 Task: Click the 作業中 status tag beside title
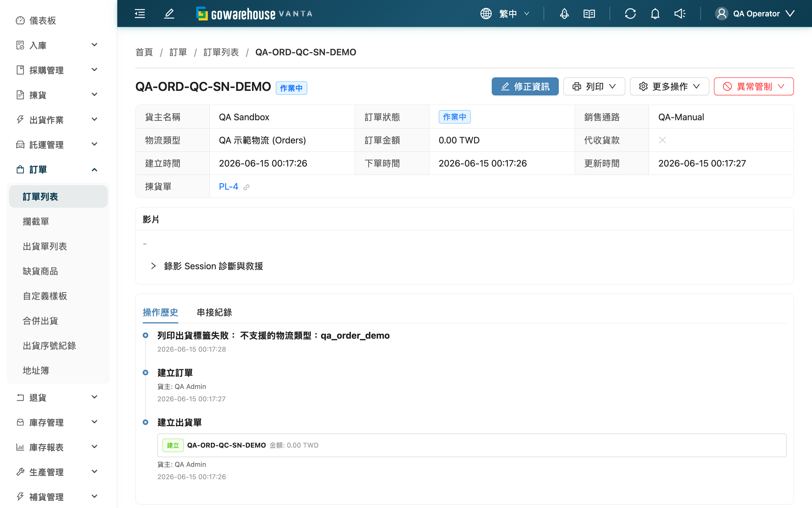(291, 88)
